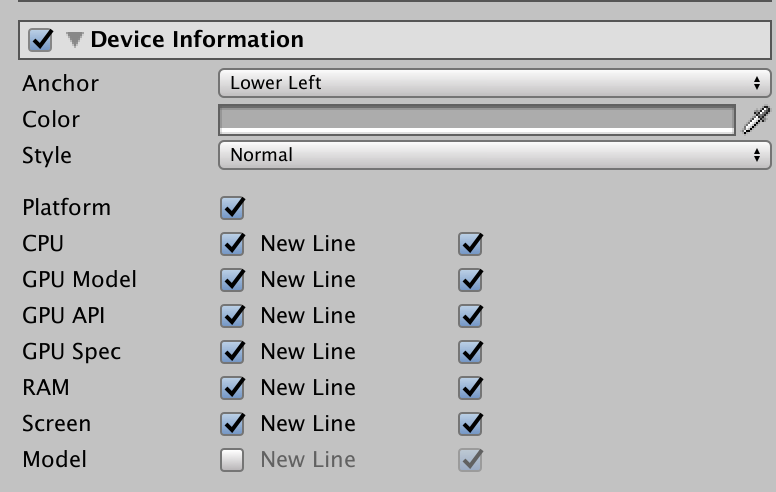Toggle GPU Spec New Line checkbox
Viewport: 776px width, 492px height.
470,352
